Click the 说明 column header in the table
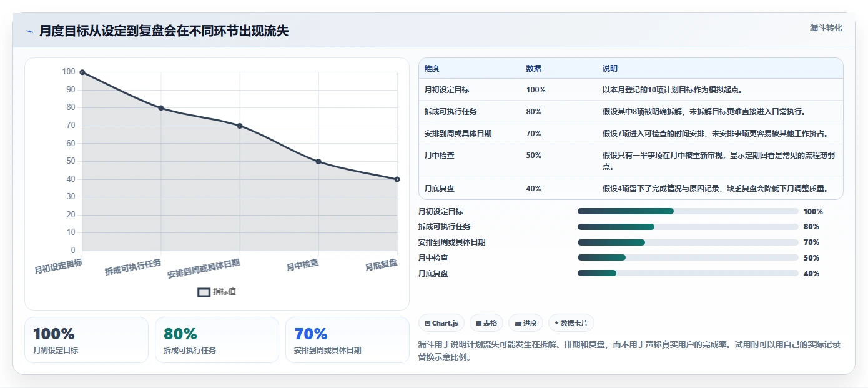 609,69
